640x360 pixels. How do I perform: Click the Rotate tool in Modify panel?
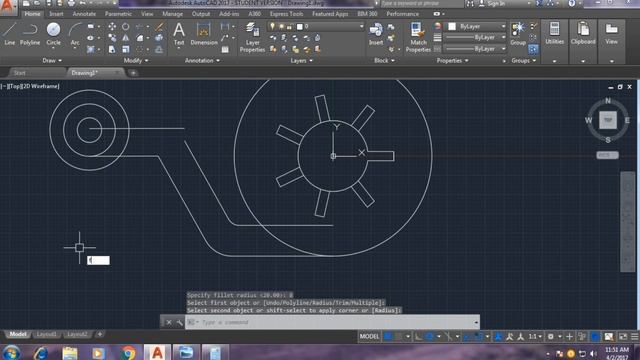point(126,27)
